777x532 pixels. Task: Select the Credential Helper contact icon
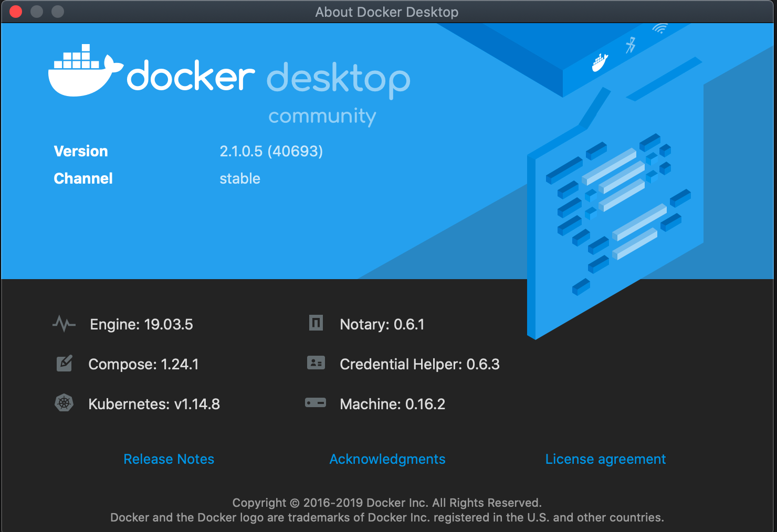pyautogui.click(x=315, y=363)
